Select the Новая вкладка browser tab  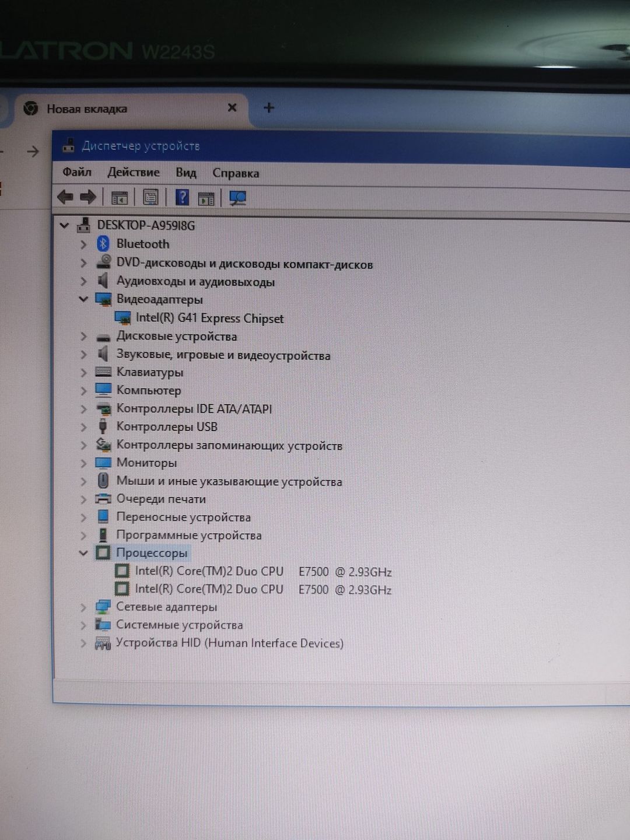coord(131,108)
